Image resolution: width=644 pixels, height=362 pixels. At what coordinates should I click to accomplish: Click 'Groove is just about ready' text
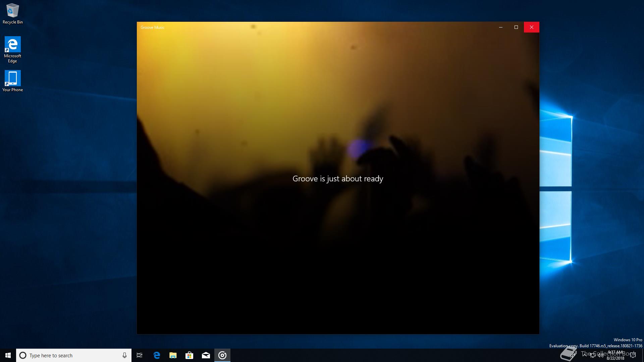click(338, 179)
